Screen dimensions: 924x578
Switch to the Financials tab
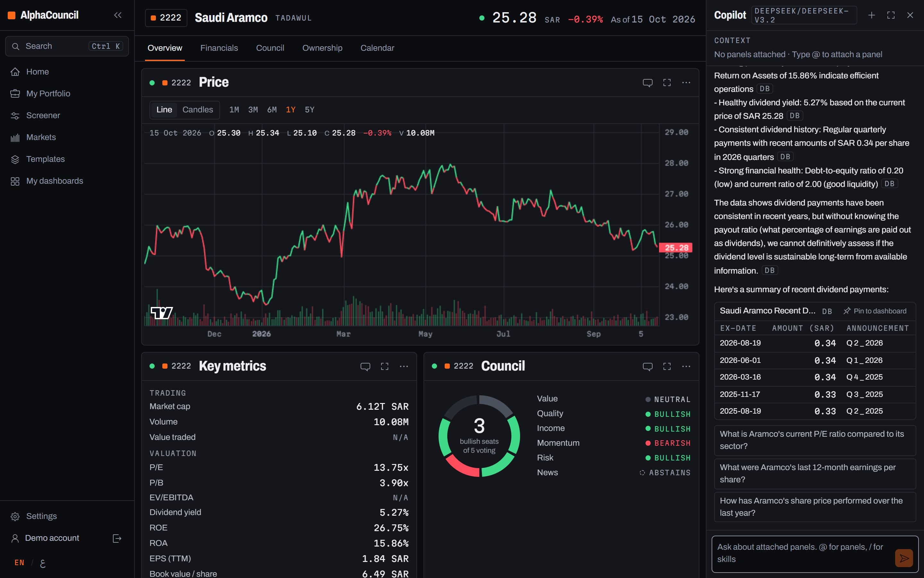pos(219,48)
